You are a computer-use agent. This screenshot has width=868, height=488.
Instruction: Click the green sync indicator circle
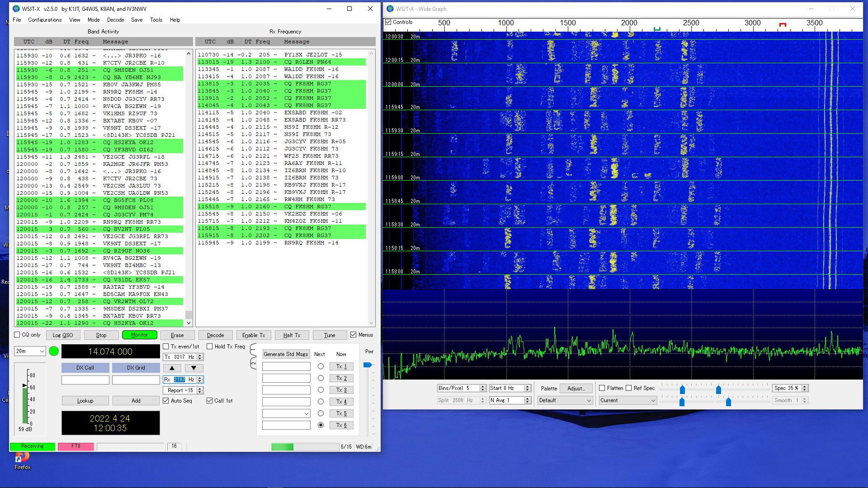click(x=53, y=351)
